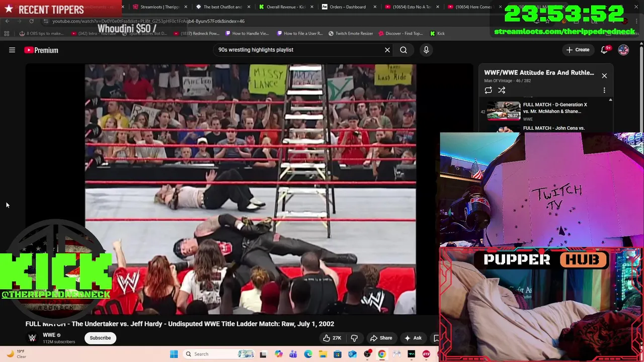This screenshot has height=362, width=644.
Task: Toggle playlist loop
Action: pyautogui.click(x=488, y=90)
